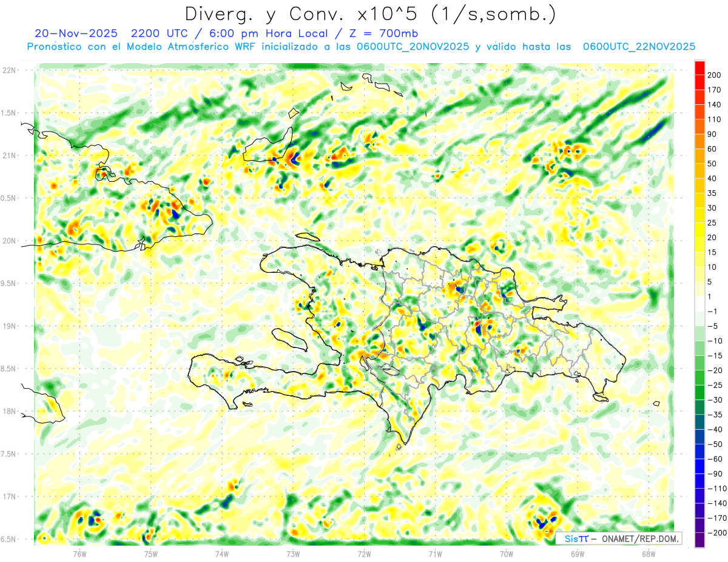Click the "0600UTC_22NOV2025" valid-until time
The image size is (728, 562).
(639, 47)
